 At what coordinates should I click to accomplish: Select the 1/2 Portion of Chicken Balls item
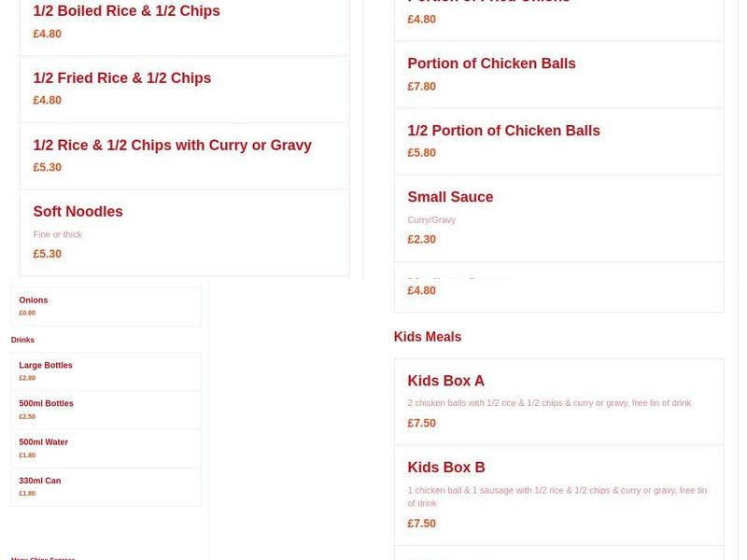[503, 131]
